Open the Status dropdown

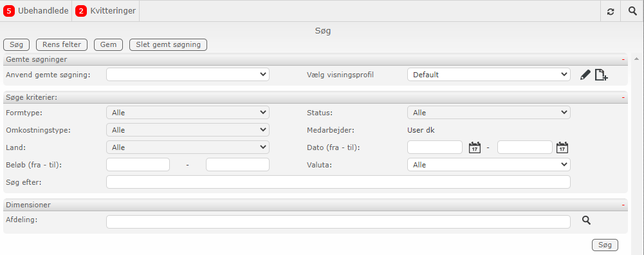click(x=489, y=112)
